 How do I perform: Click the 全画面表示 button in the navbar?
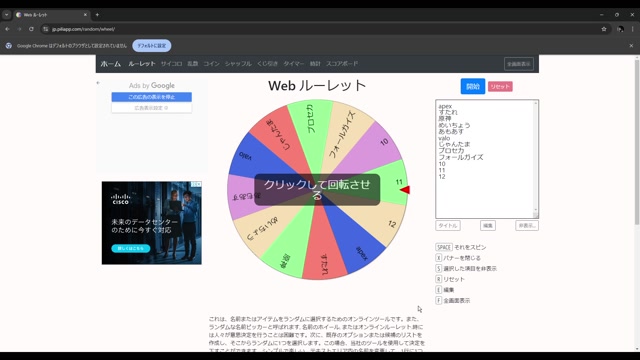[x=519, y=64]
